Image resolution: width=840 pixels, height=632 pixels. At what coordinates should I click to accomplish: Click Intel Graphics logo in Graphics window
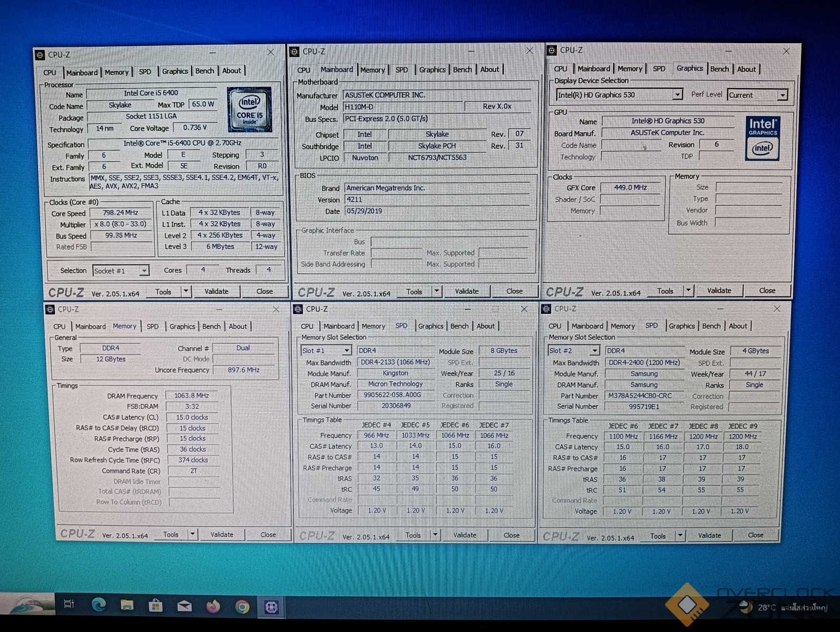pyautogui.click(x=763, y=138)
